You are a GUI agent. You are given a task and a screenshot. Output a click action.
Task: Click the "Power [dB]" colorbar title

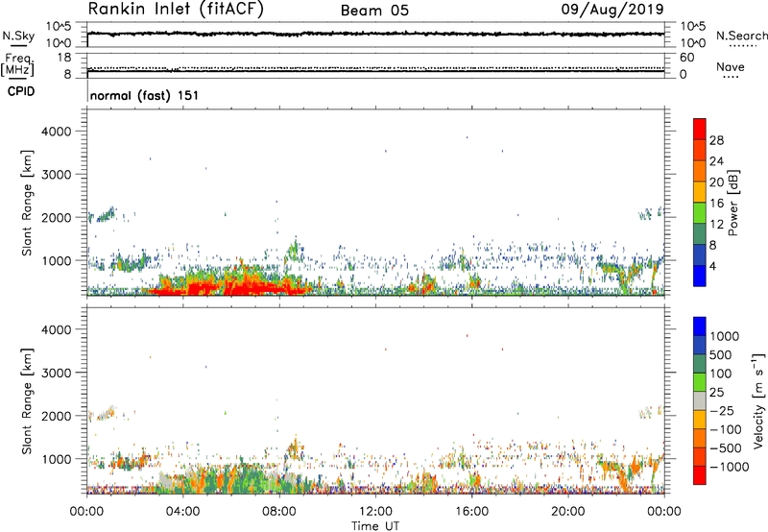pos(732,203)
